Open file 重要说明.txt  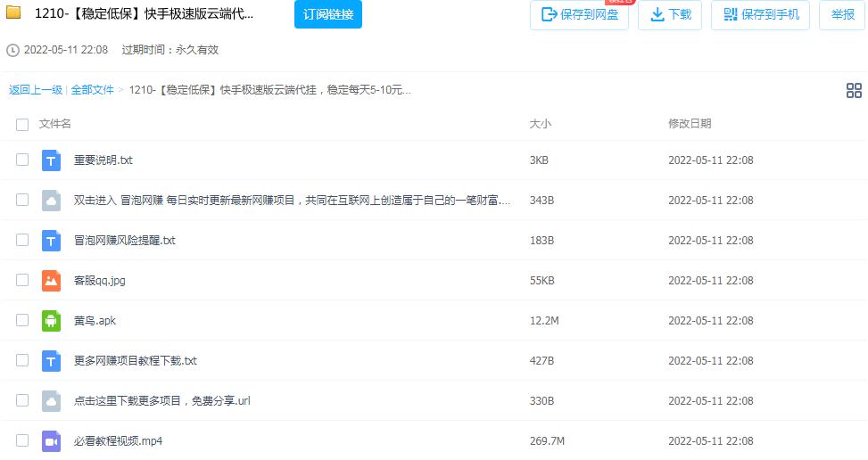click(x=103, y=160)
